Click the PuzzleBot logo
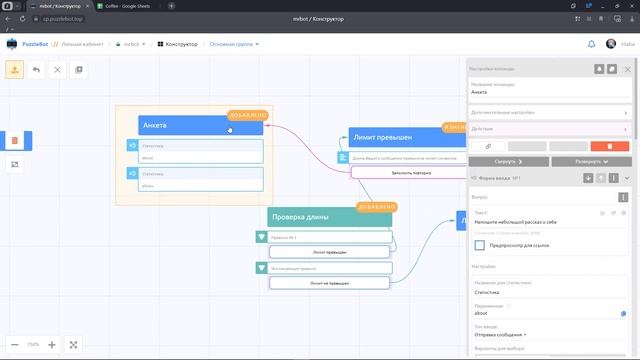Screen dimensions: 640x360 12,44
